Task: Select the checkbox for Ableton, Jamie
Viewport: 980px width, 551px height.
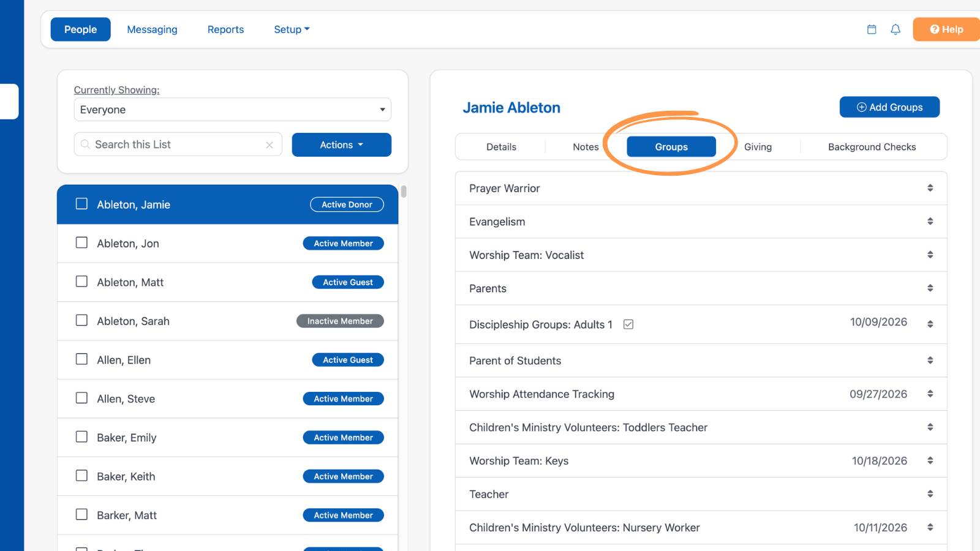Action: tap(81, 204)
